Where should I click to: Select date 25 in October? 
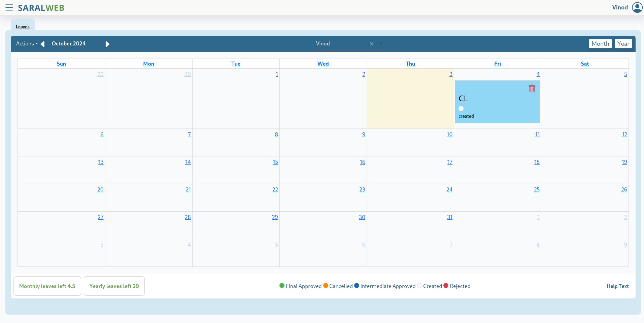[537, 189]
